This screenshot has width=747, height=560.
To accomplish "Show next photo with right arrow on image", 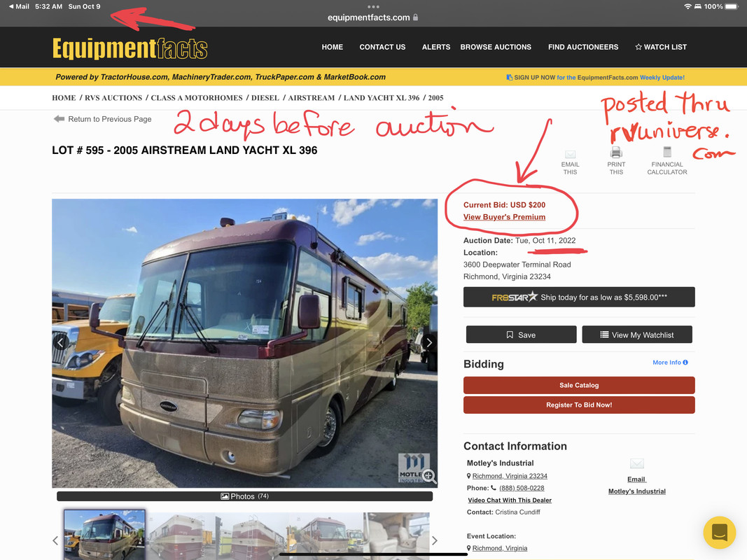I will tap(428, 342).
